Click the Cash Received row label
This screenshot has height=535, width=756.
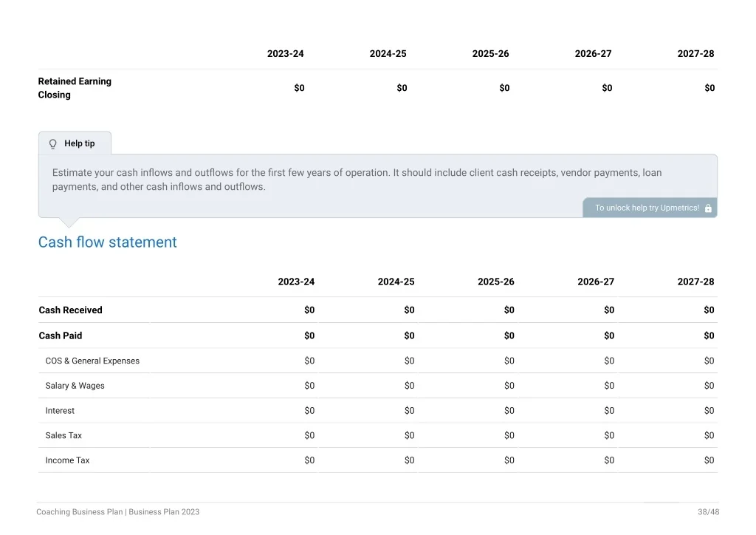coord(70,310)
